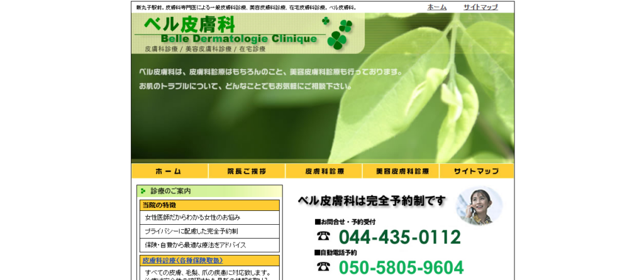Screen dimensions: 644x280
Task: Click the 当院の特徴 heading
Action: pyautogui.click(x=209, y=205)
